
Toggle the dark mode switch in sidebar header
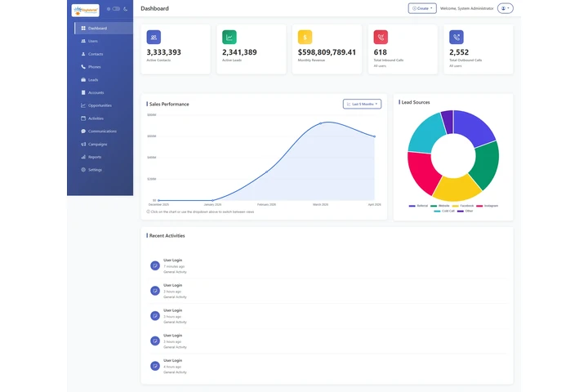(x=116, y=9)
